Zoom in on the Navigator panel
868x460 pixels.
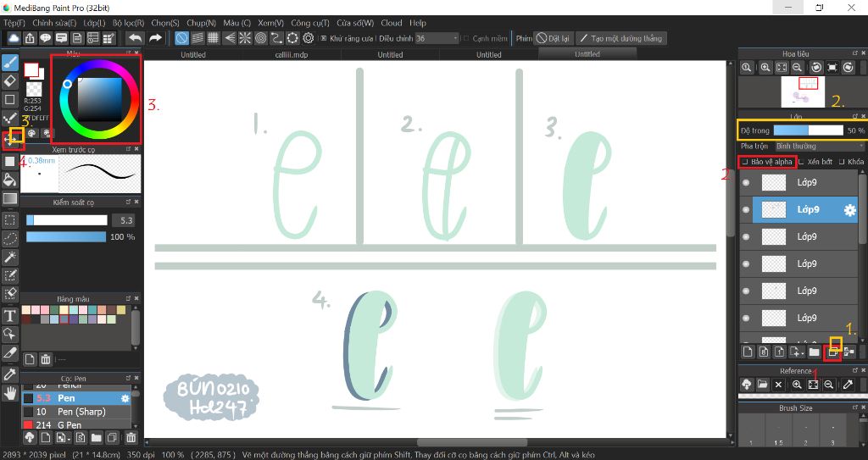(x=765, y=67)
